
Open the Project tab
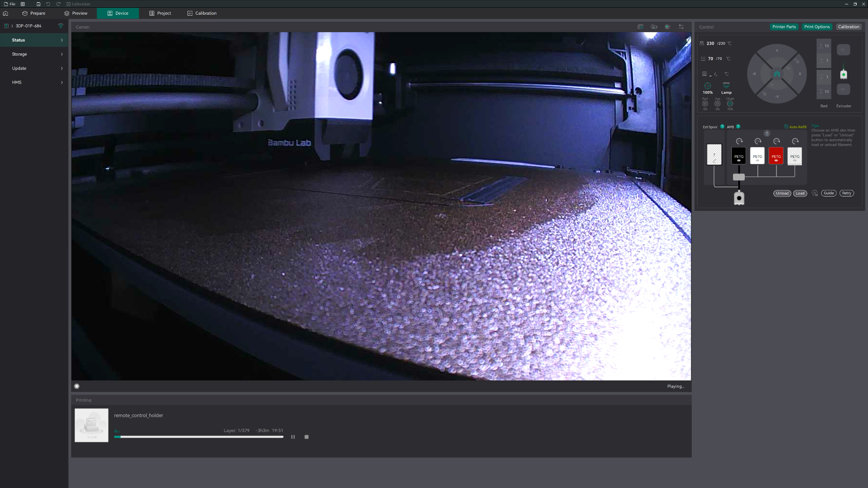tap(160, 13)
